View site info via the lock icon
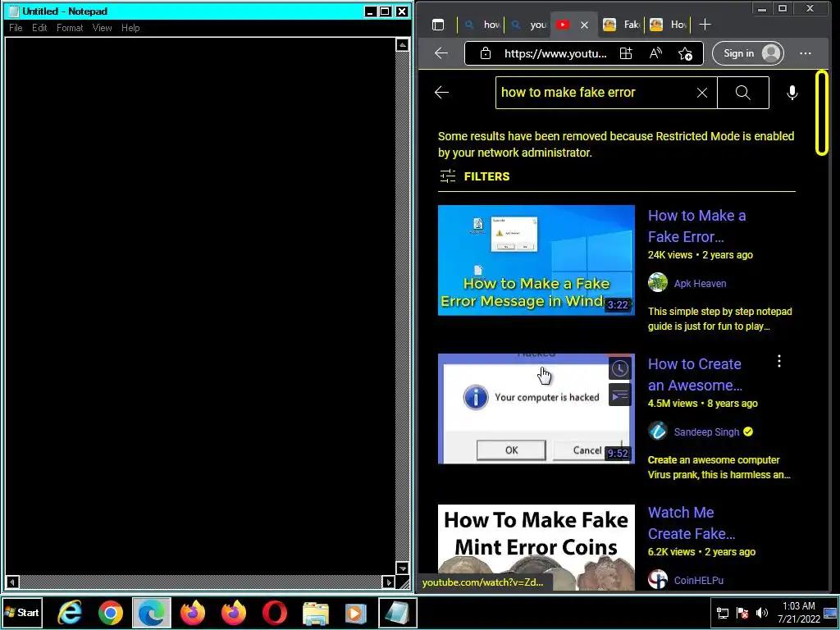The height and width of the screenshot is (630, 840). pyautogui.click(x=486, y=53)
